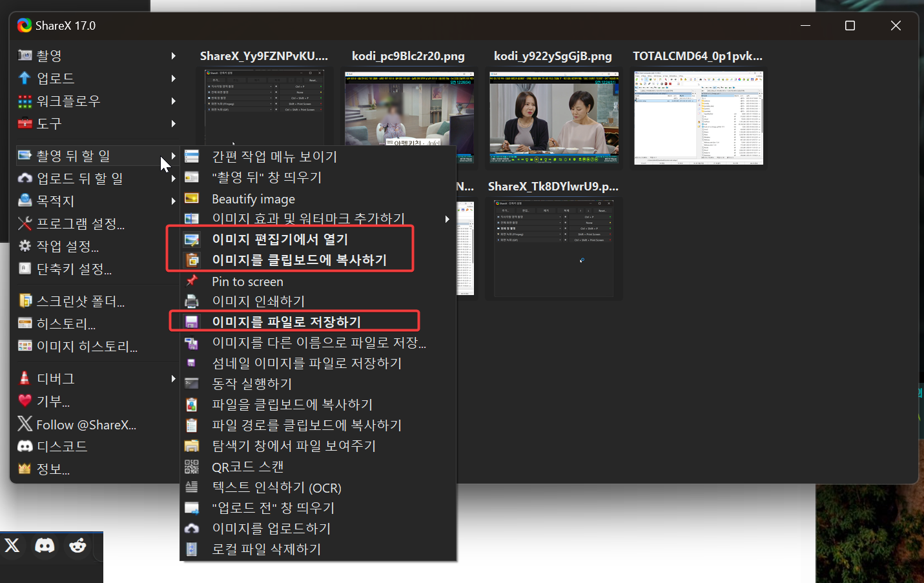
Task: Click the pushpin icon for Pin to screen
Action: point(192,281)
